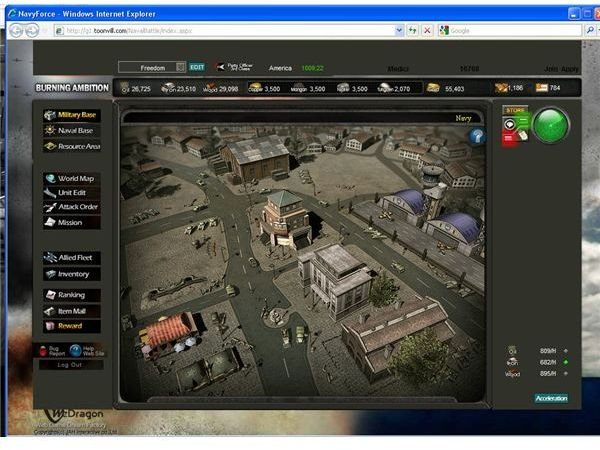Viewport: 600px width, 450px height.
Task: Click the Petty Officer rank icon
Action: pyautogui.click(x=221, y=67)
